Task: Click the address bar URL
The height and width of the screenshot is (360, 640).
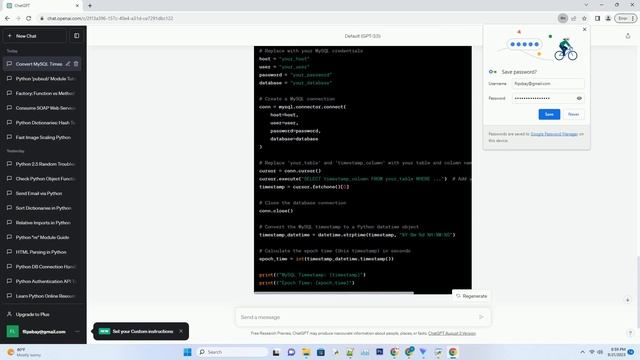Action: pos(110,18)
